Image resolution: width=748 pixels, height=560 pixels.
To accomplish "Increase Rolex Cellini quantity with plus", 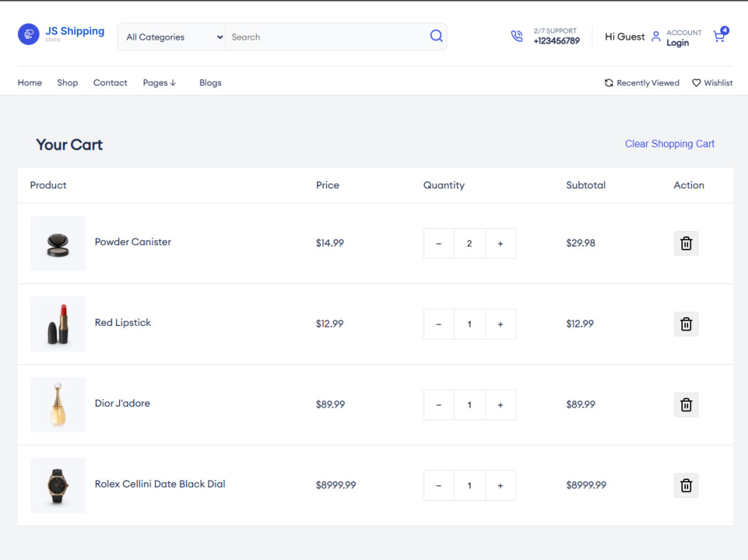I will [500, 485].
